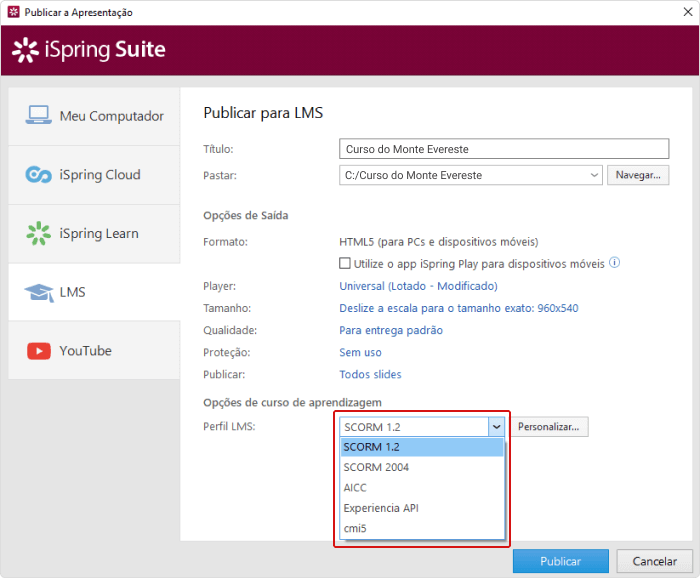Click the Publicar button
The width and height of the screenshot is (700, 578).
[x=561, y=561]
